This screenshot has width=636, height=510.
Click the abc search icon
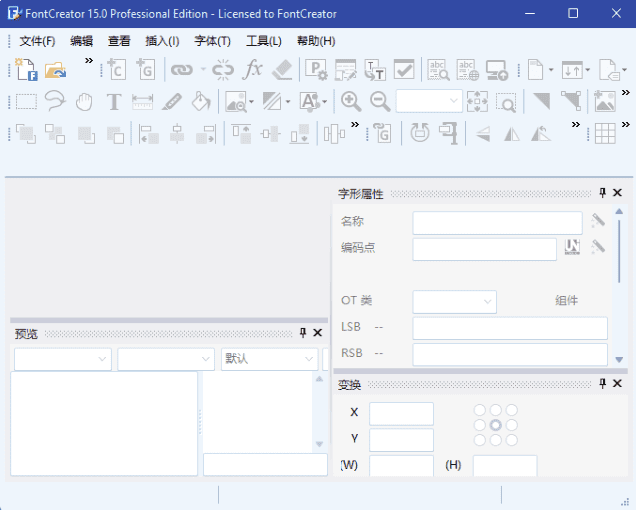click(438, 69)
